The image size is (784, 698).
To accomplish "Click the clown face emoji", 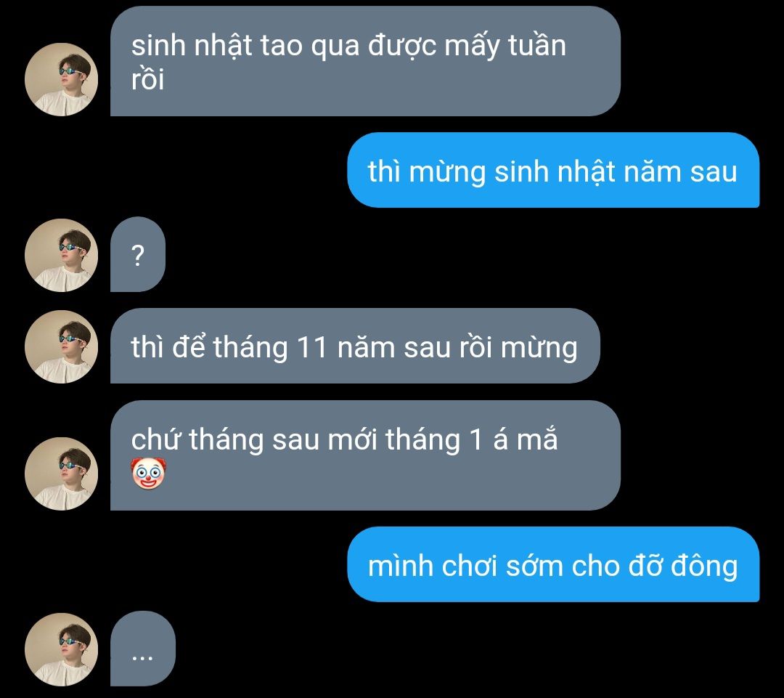I will [149, 474].
